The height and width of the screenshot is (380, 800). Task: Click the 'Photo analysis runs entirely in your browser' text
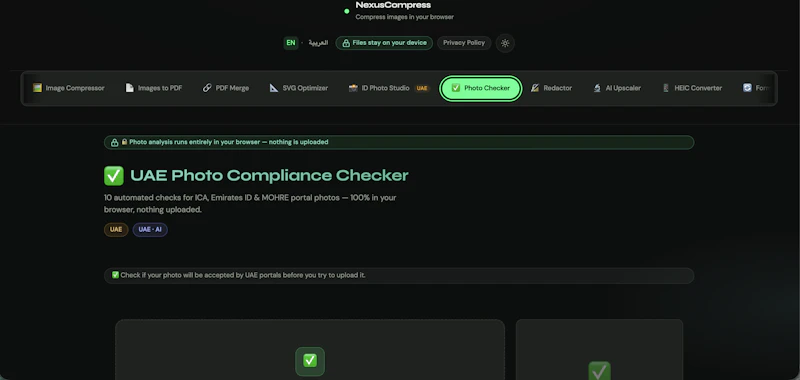[229, 142]
